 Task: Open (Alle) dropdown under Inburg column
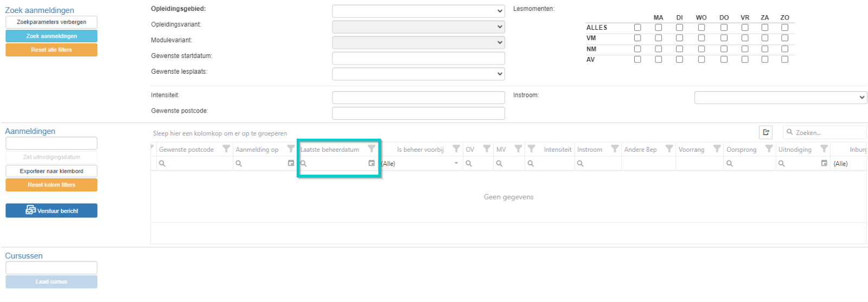pyautogui.click(x=849, y=163)
